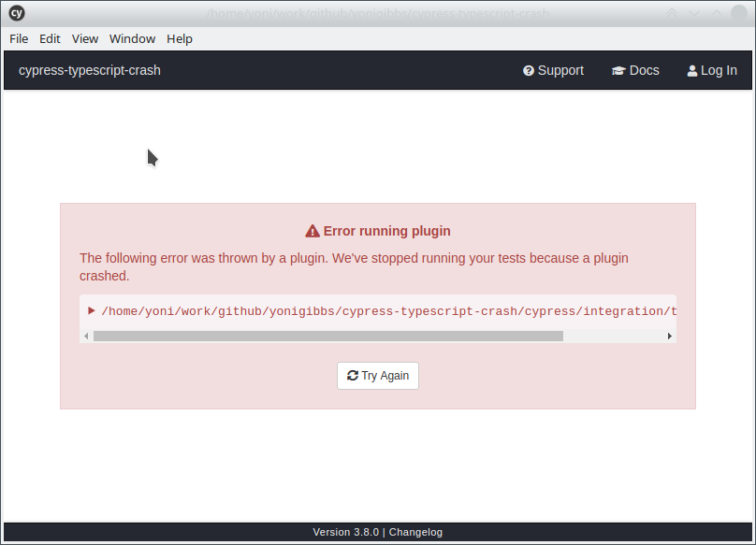Click the Cypress logo icon in title bar

click(x=17, y=13)
